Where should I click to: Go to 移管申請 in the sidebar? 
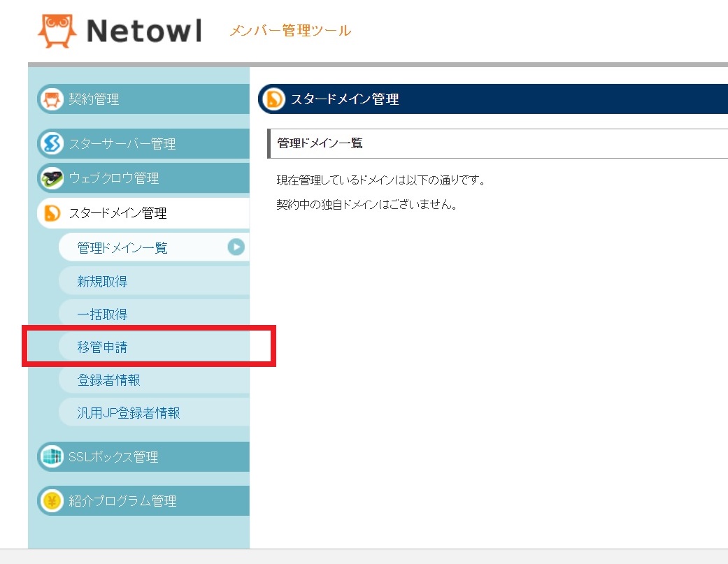click(x=102, y=347)
